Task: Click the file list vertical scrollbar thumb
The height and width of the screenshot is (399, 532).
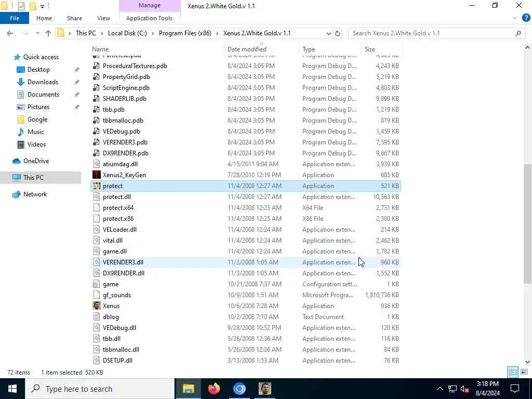Action: 527,224
